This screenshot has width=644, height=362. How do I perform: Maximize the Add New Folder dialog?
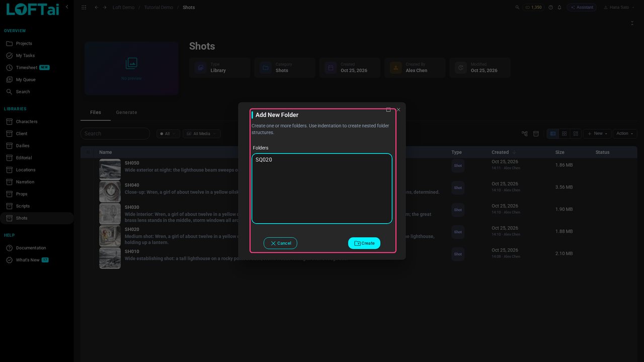[388, 110]
